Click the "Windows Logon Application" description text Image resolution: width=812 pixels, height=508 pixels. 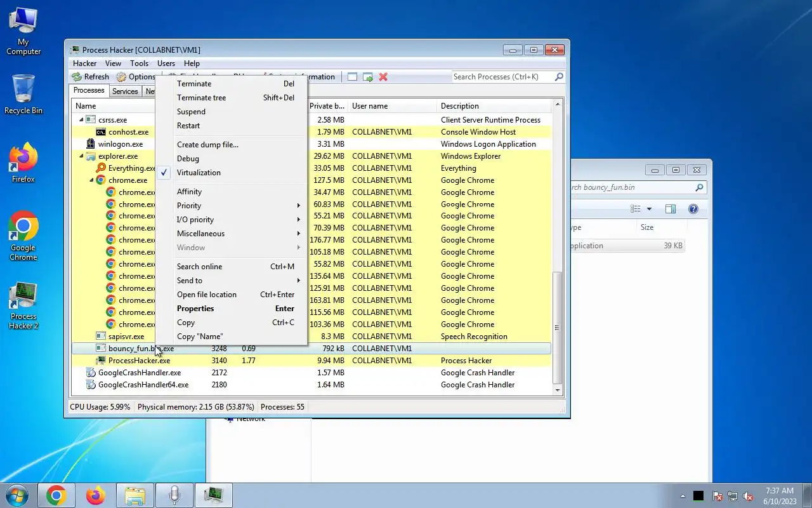488,144
